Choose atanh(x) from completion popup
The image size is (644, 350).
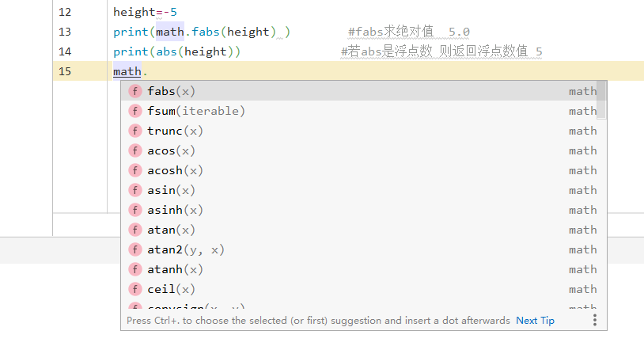175,269
